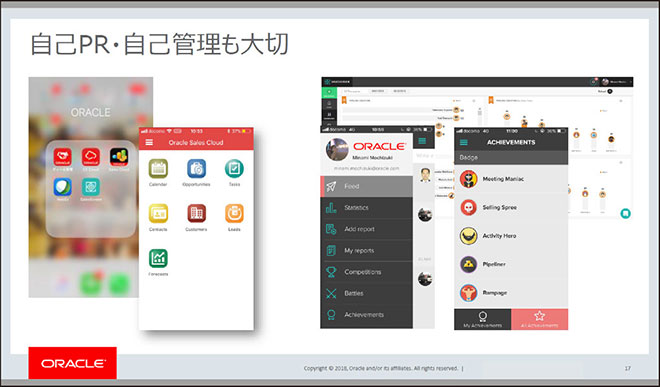Click the Minami Mochizuki profile photo
Screen dimensions: 660x387
pyautogui.click(x=337, y=150)
